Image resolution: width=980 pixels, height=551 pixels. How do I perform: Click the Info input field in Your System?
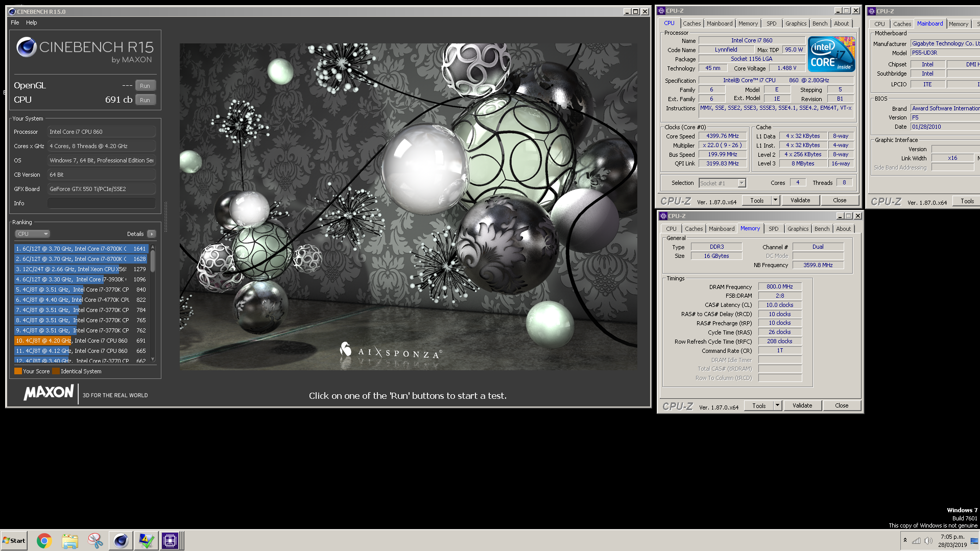[x=102, y=203]
